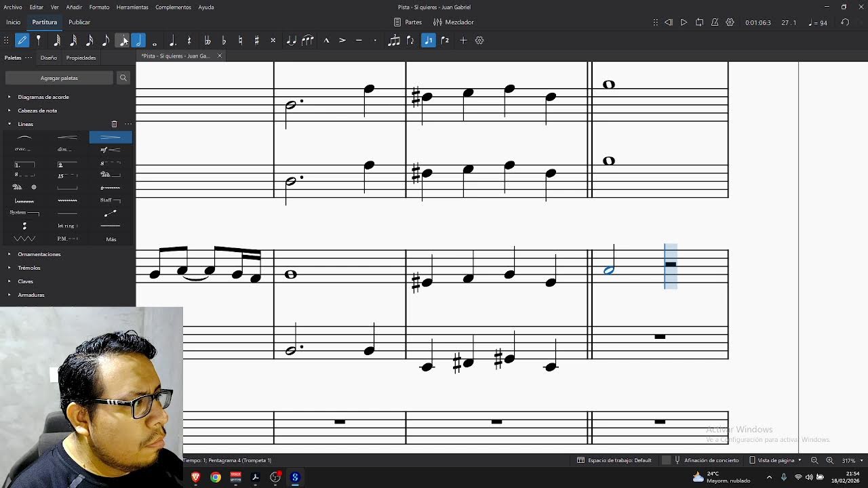Flip the note direction

[x=410, y=41]
